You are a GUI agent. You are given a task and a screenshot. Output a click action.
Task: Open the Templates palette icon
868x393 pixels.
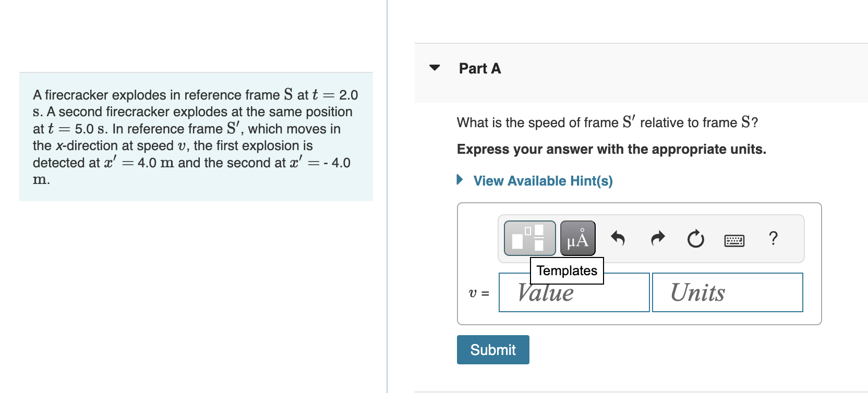coord(529,238)
